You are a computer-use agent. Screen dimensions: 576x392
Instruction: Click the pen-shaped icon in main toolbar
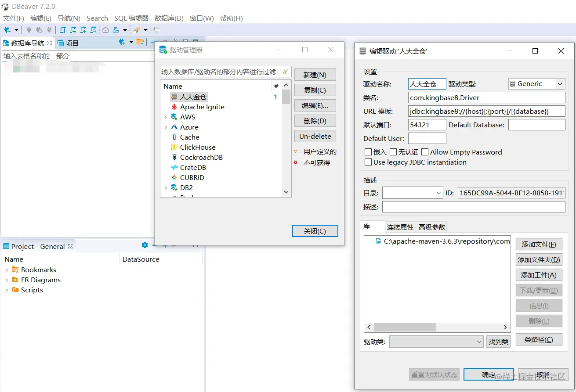[137, 30]
